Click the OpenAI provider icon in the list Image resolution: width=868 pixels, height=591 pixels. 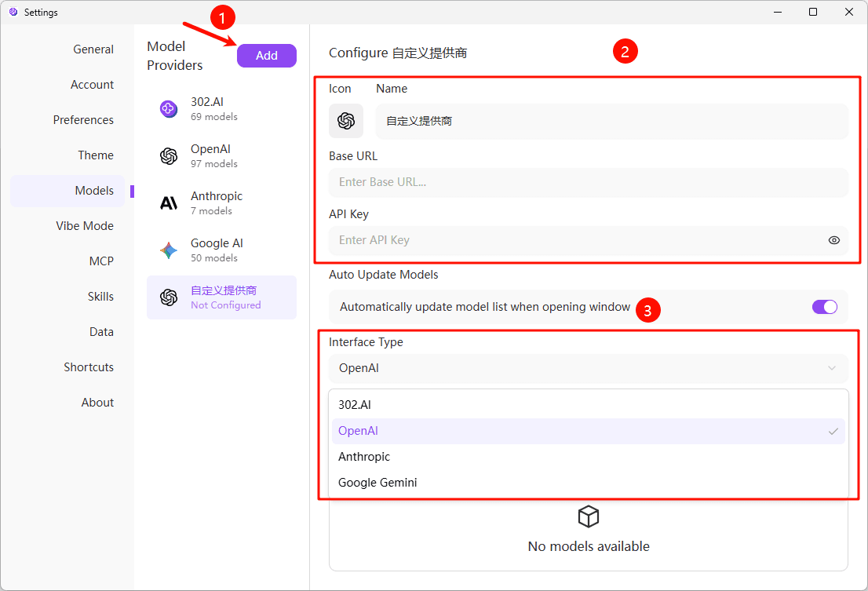point(169,156)
